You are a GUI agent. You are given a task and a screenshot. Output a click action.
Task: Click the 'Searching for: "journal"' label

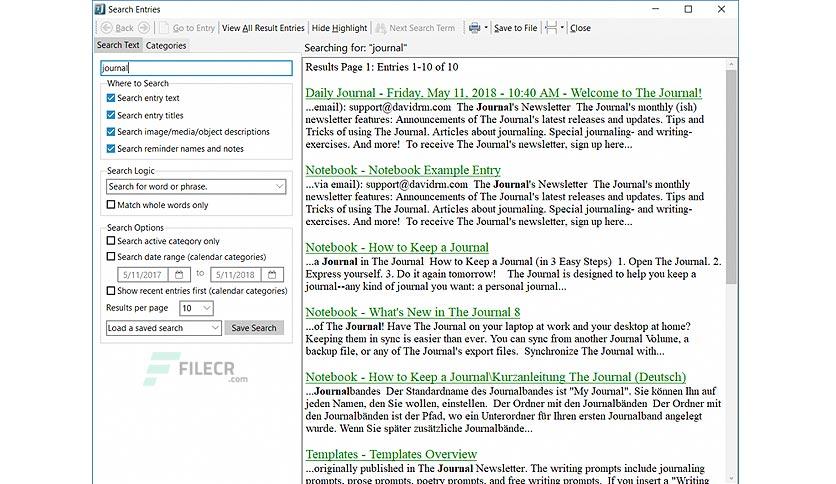356,48
